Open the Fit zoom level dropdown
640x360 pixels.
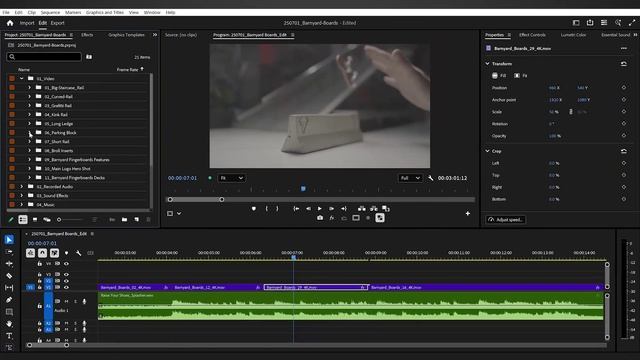(x=231, y=178)
